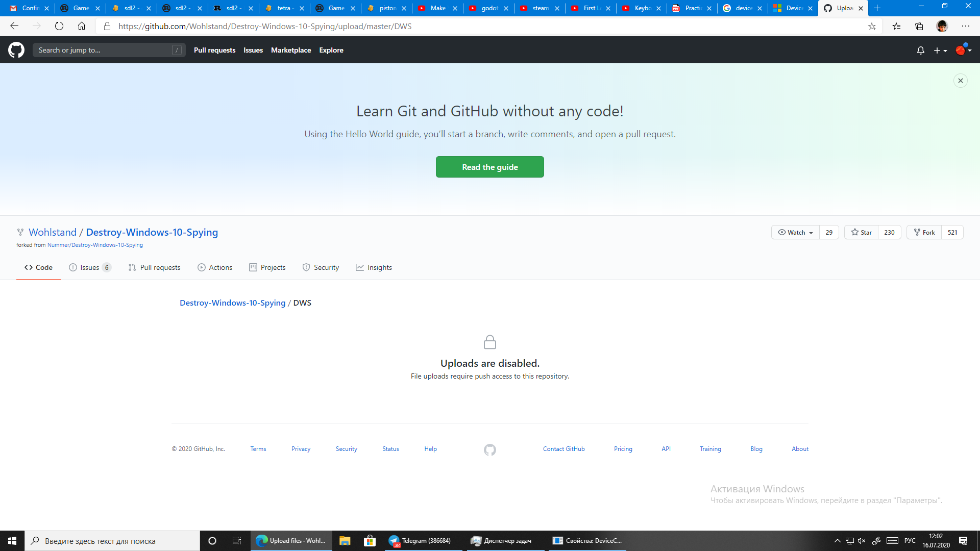Screen dimensions: 980x551
Task: Open the footer Training link
Action: [x=710, y=449]
